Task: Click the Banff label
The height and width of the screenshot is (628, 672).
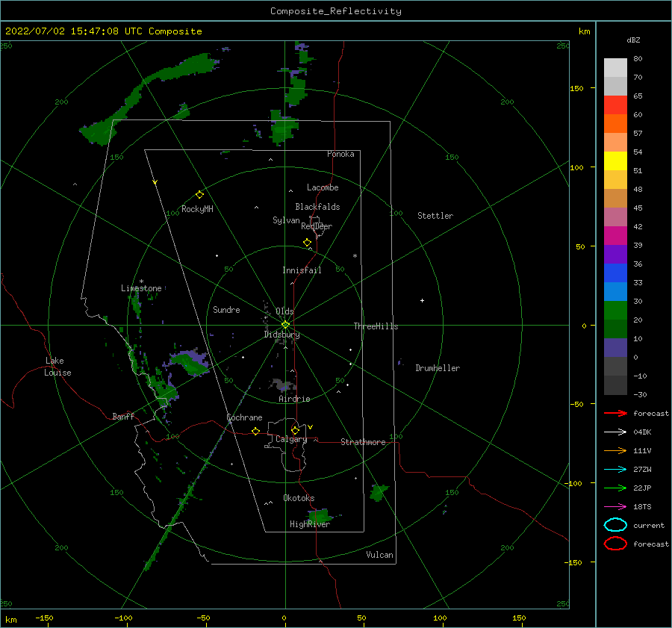Action: click(x=123, y=416)
